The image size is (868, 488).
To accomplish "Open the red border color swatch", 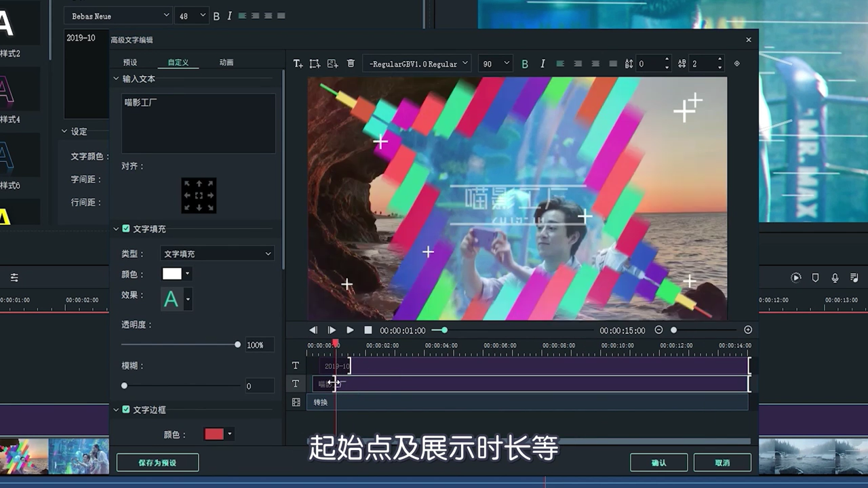I will (214, 434).
